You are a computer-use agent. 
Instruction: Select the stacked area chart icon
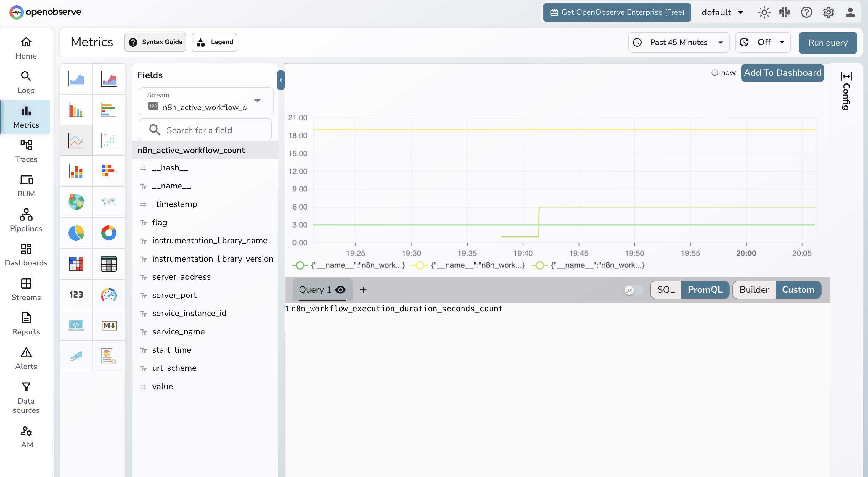pos(108,79)
